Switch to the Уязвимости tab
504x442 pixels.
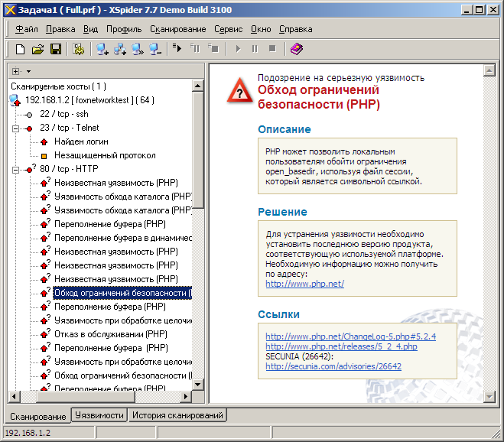pos(99,415)
